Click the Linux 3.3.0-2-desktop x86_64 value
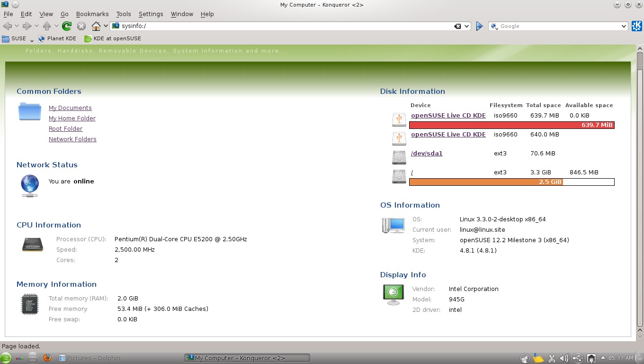The height and width of the screenshot is (364, 644). coord(502,219)
